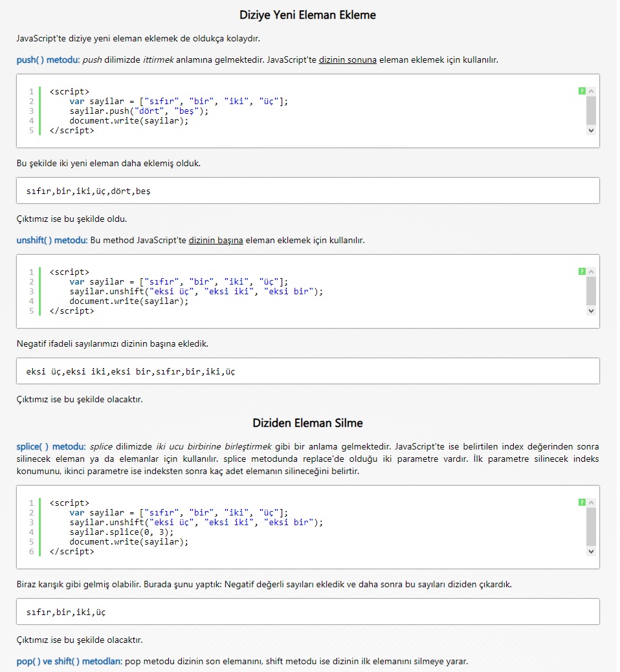Click the intro sentence "JavaScript'te diziye yeni eleman eklemek"
The height and width of the screenshot is (672, 620).
(138, 39)
